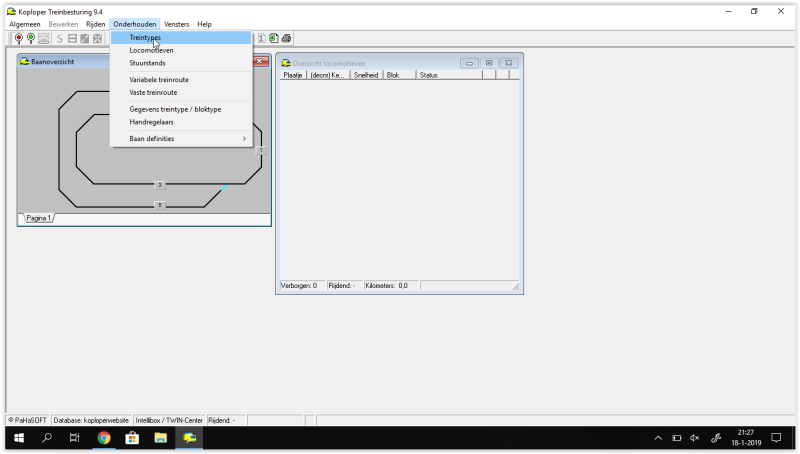Click the green spreadsheet export toolbar icon
800x454 pixels.
[273, 38]
